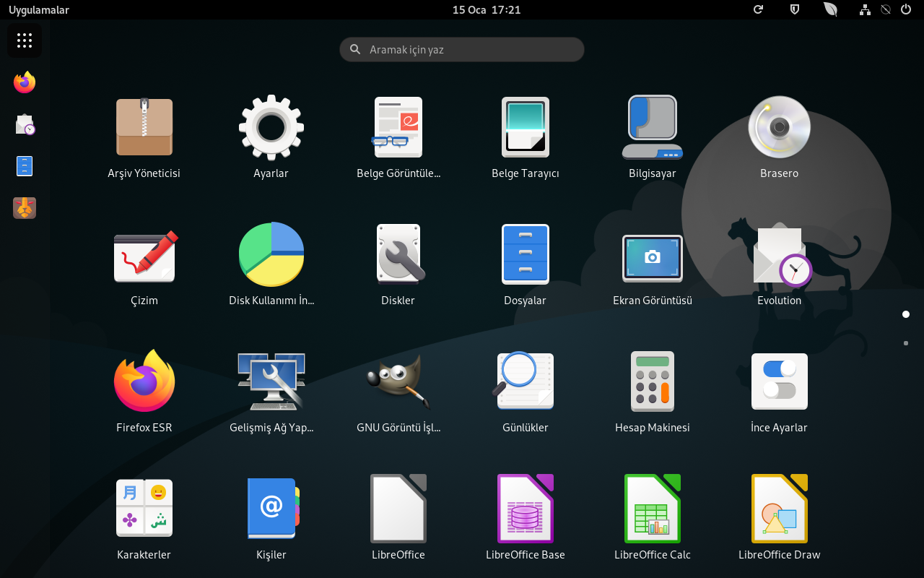Launch Ayarlar settings app
This screenshot has height=578, width=924.
coord(271,127)
